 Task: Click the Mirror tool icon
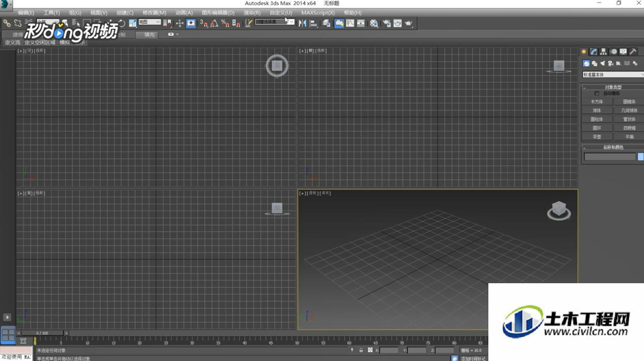point(302,23)
